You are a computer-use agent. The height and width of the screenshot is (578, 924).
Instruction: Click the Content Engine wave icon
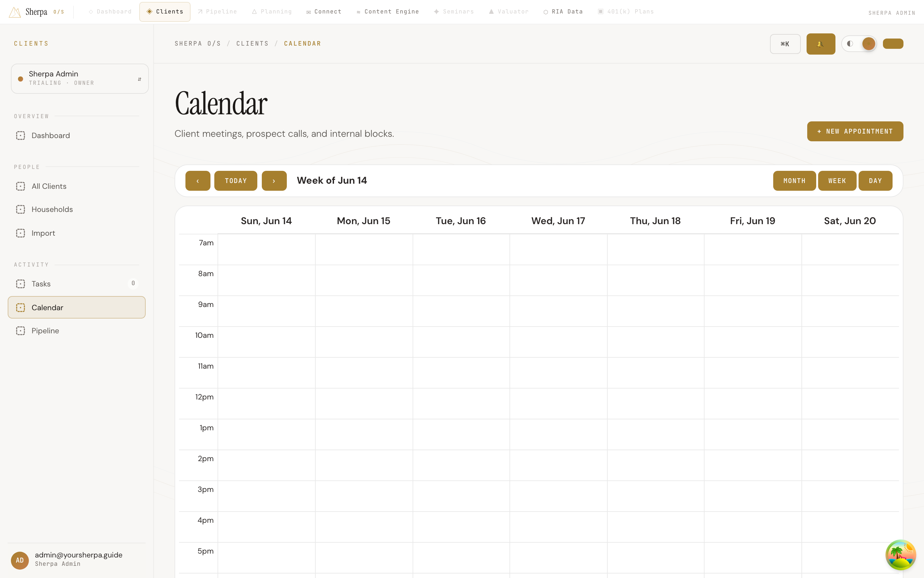point(358,12)
